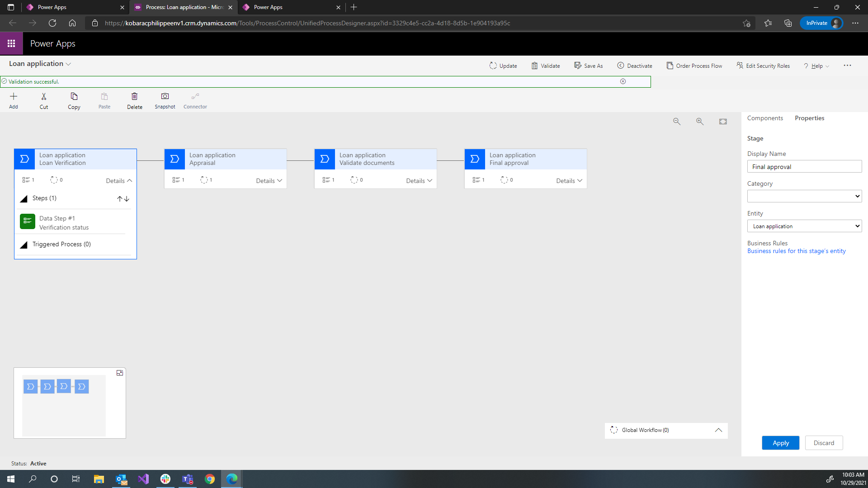This screenshot has height=488, width=868.
Task: Click the Discard button
Action: (x=824, y=443)
